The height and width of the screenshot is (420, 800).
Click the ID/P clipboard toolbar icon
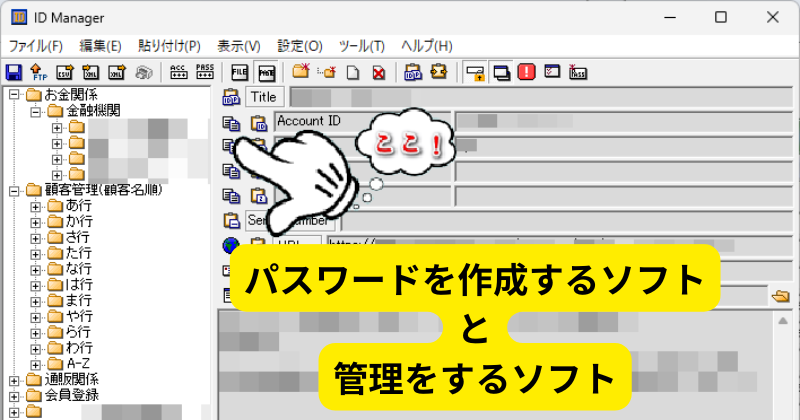412,72
